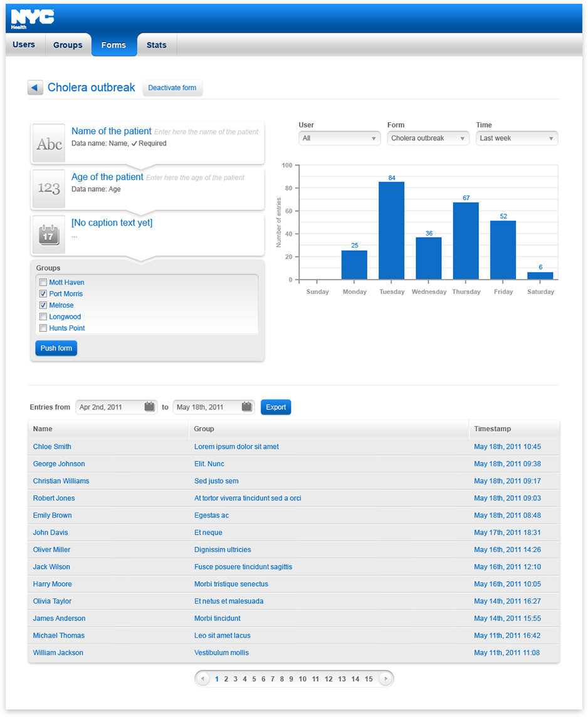Jump to page 15 of entries

(x=369, y=679)
